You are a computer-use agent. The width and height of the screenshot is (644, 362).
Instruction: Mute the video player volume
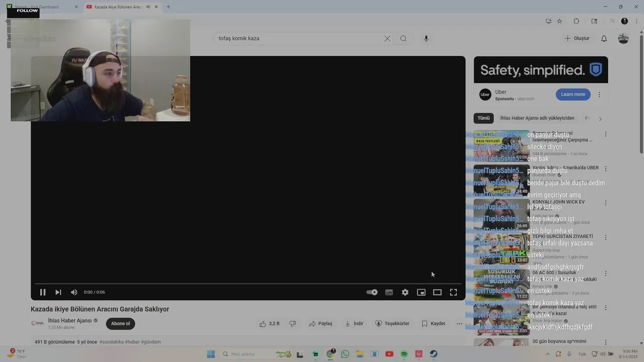(x=74, y=292)
